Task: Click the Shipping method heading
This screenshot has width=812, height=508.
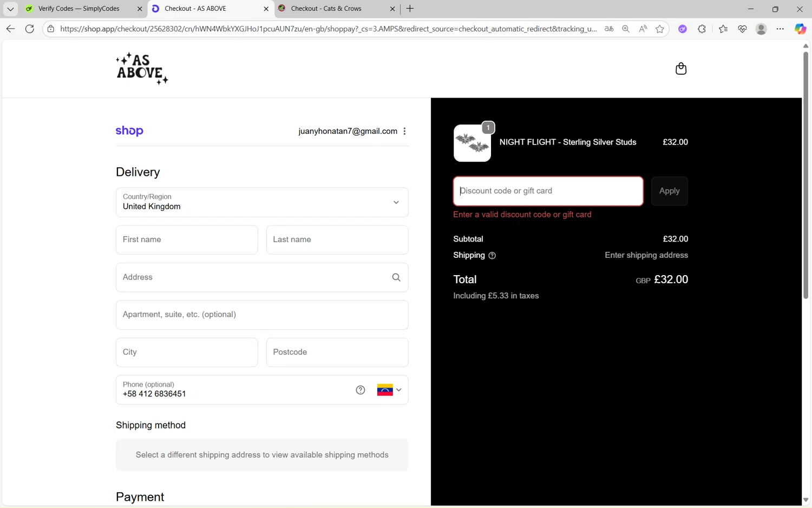Action: [150, 425]
